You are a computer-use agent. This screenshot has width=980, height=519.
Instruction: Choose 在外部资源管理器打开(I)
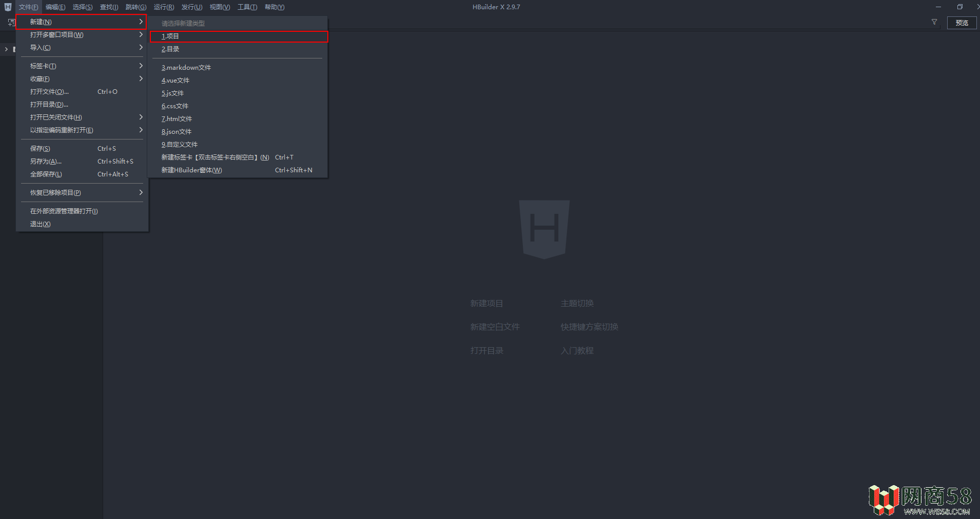pos(82,211)
